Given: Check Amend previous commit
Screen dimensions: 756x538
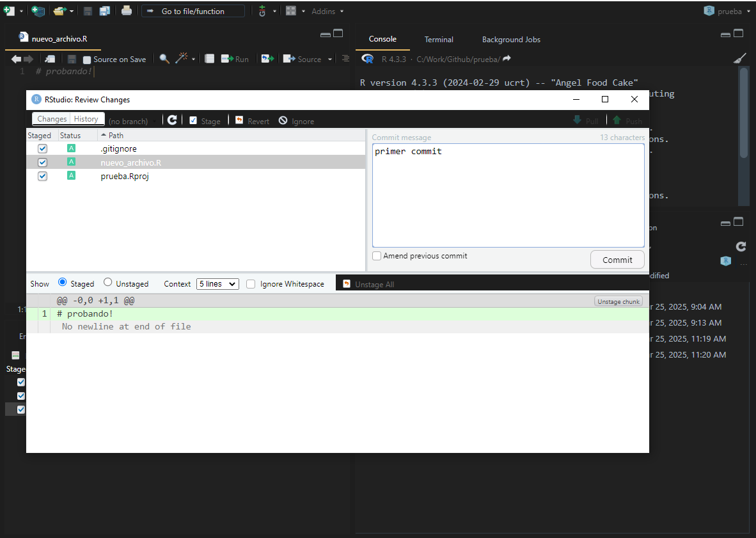Looking at the screenshot, I should tap(377, 256).
